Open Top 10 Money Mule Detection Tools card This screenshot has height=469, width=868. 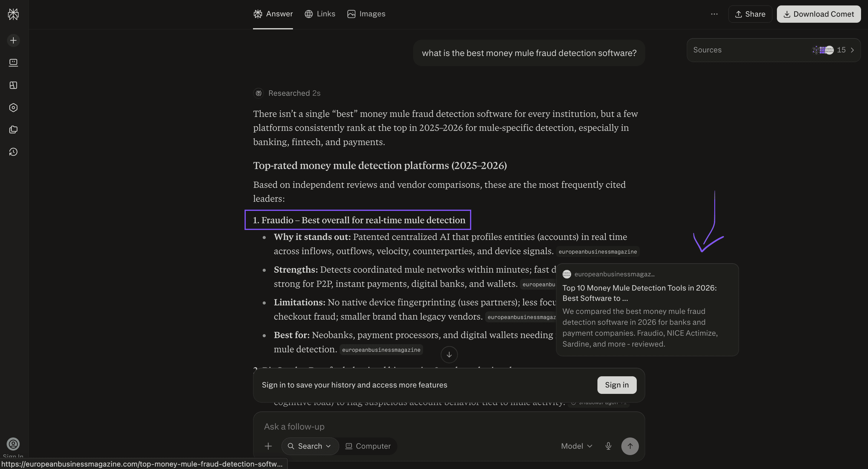(647, 310)
